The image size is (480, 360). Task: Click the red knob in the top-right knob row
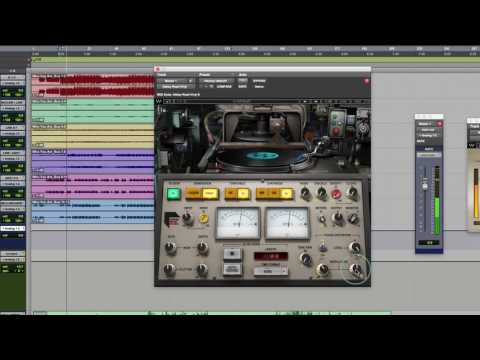[x=336, y=194]
